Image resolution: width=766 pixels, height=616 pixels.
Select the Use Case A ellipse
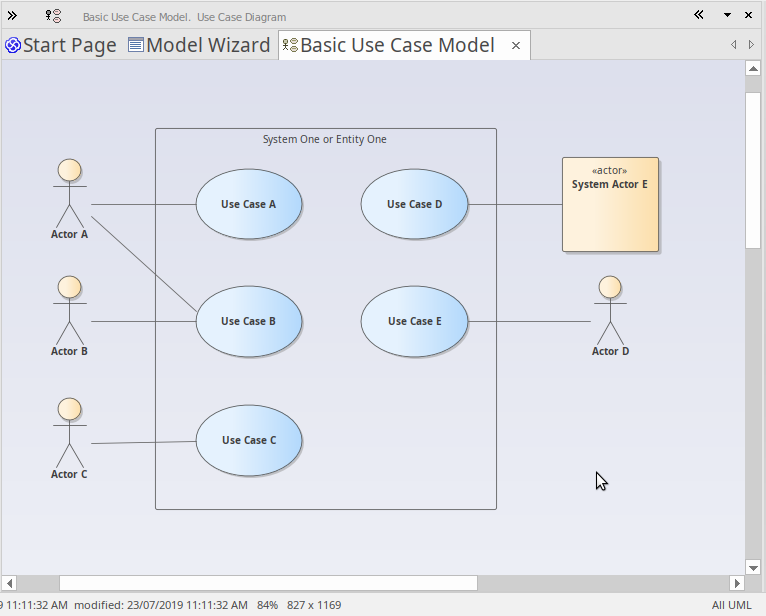point(249,204)
